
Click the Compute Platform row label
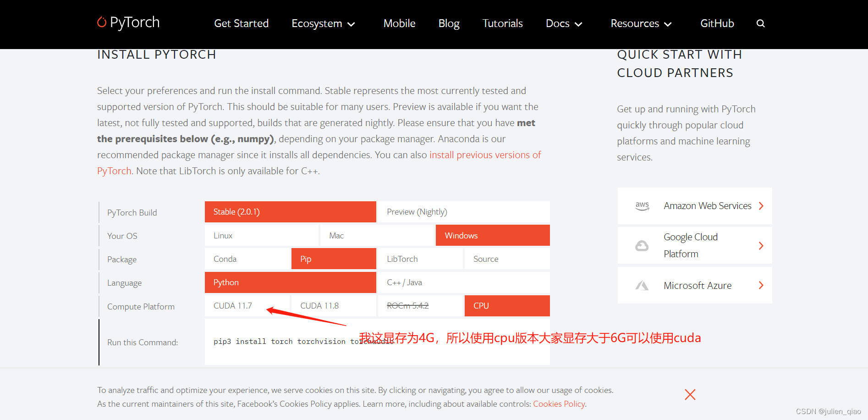(141, 307)
